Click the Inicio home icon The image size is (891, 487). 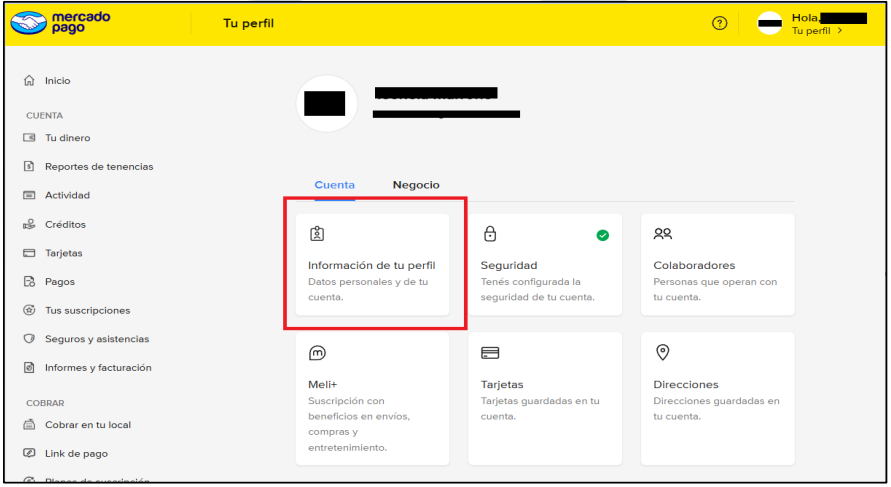point(29,81)
